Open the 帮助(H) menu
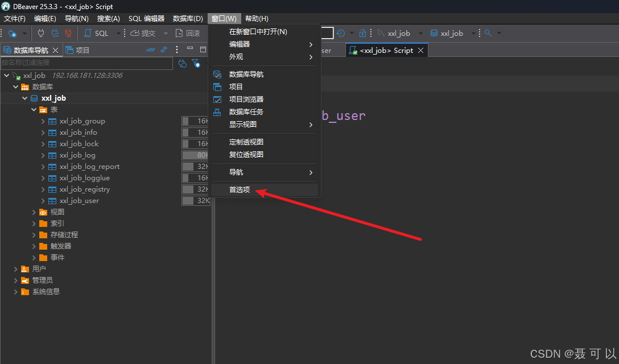Viewport: 619px width, 364px height. (x=257, y=19)
